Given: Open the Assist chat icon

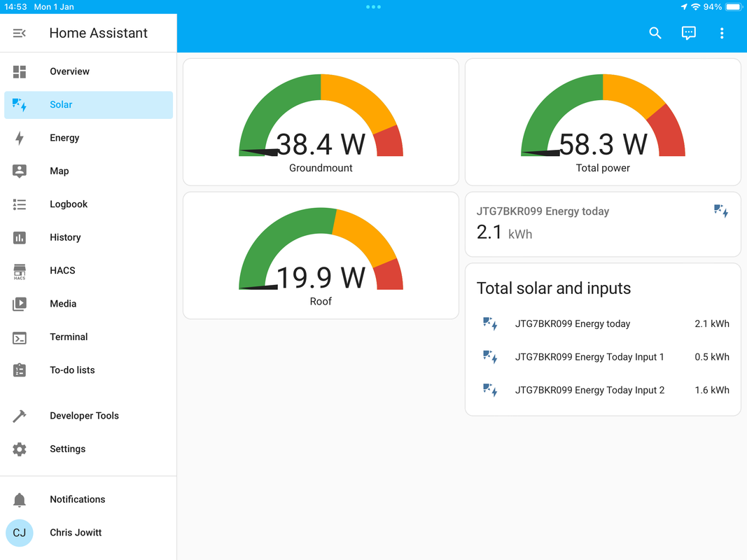Looking at the screenshot, I should 688,33.
